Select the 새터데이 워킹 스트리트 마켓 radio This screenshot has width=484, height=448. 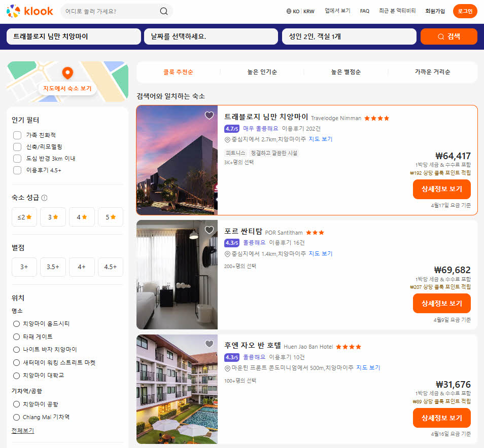[x=16, y=362]
